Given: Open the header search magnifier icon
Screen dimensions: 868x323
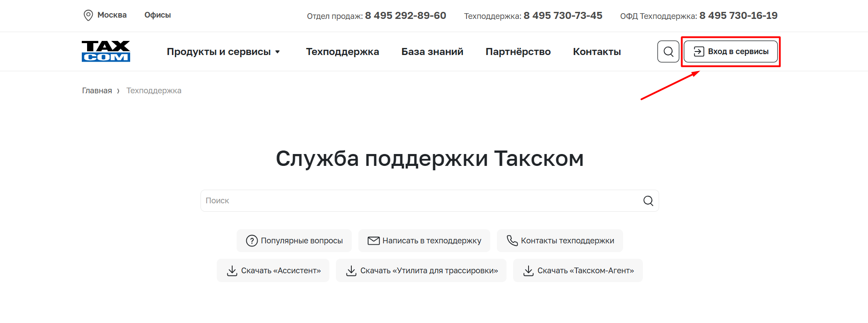Looking at the screenshot, I should pos(668,51).
